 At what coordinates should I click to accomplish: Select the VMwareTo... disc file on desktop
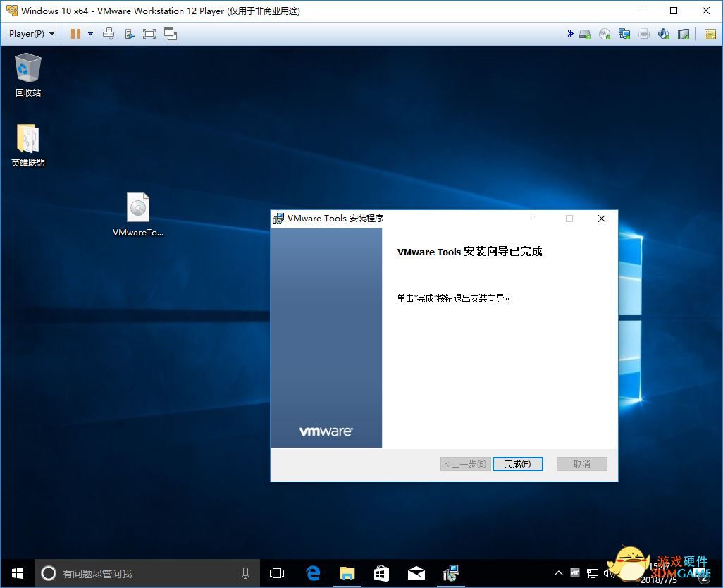point(138,214)
